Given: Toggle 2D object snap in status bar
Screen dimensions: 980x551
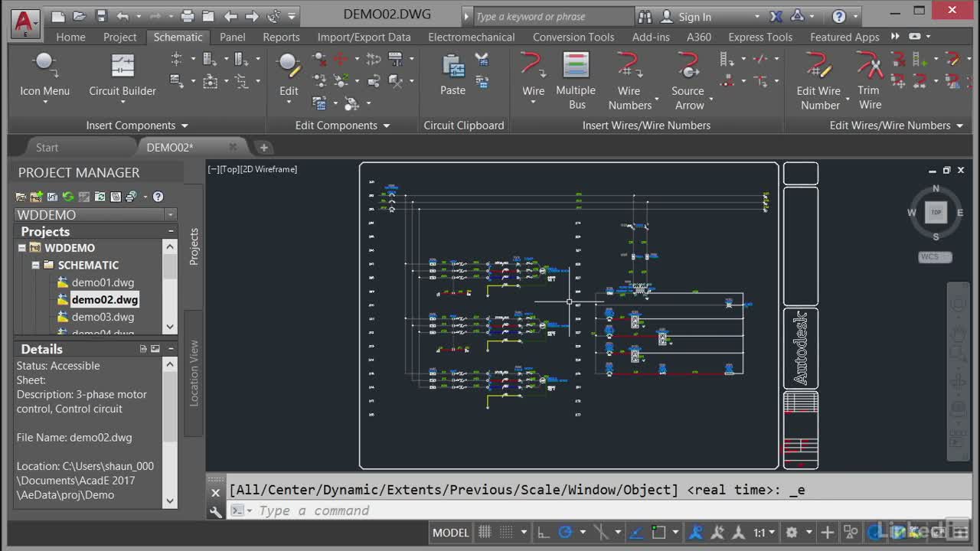Looking at the screenshot, I should pos(658,533).
